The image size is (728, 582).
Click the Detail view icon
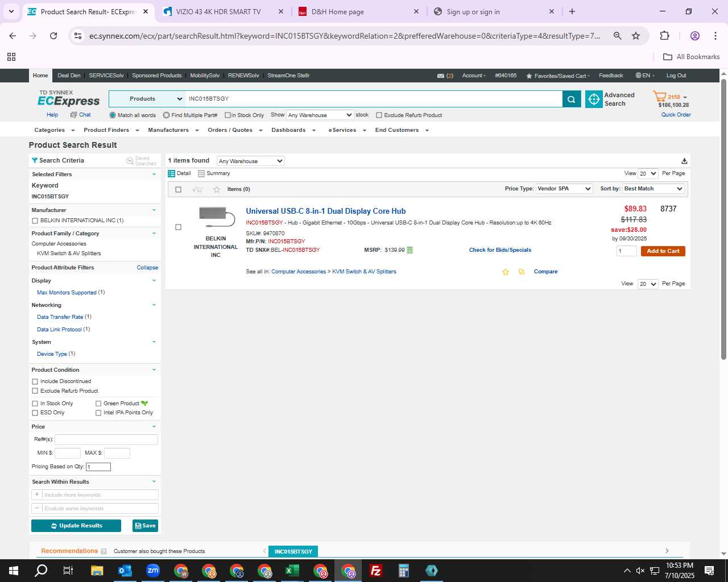pyautogui.click(x=171, y=173)
